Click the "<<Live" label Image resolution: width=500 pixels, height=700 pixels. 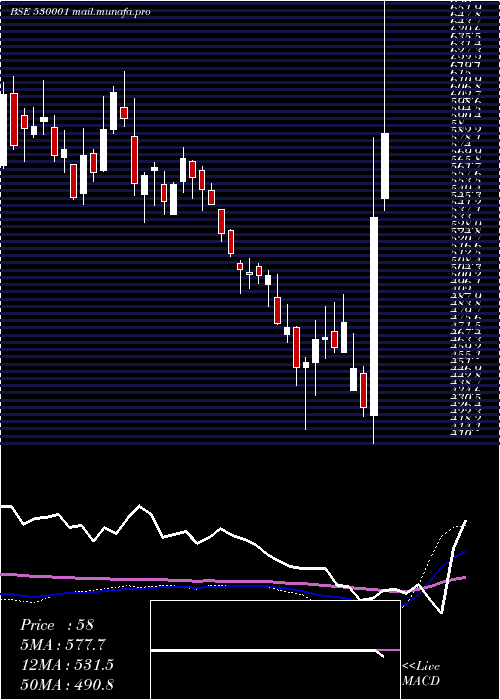click(x=421, y=667)
